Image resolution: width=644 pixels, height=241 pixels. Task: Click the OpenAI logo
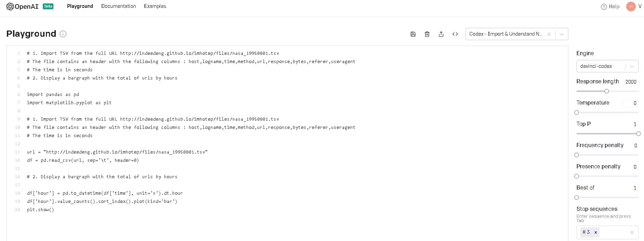(x=22, y=7)
